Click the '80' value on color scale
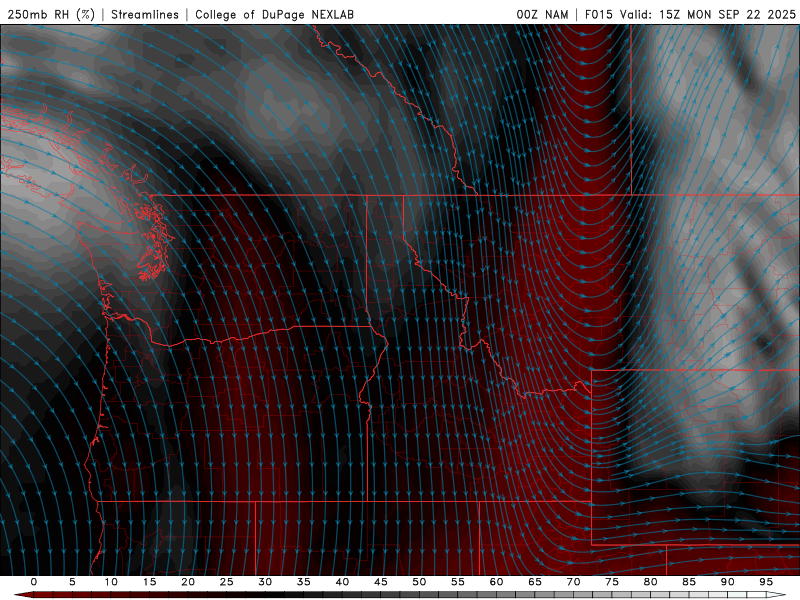800x600 pixels. [x=650, y=582]
